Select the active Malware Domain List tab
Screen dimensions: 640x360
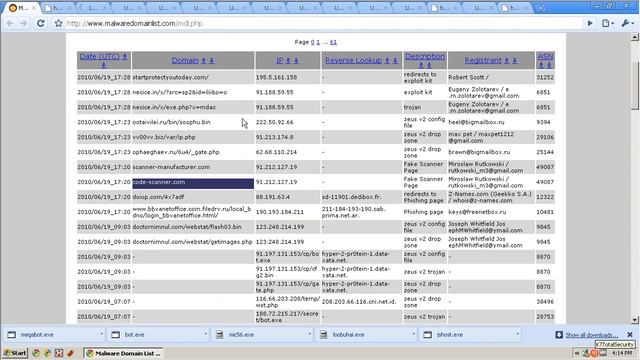point(21,8)
